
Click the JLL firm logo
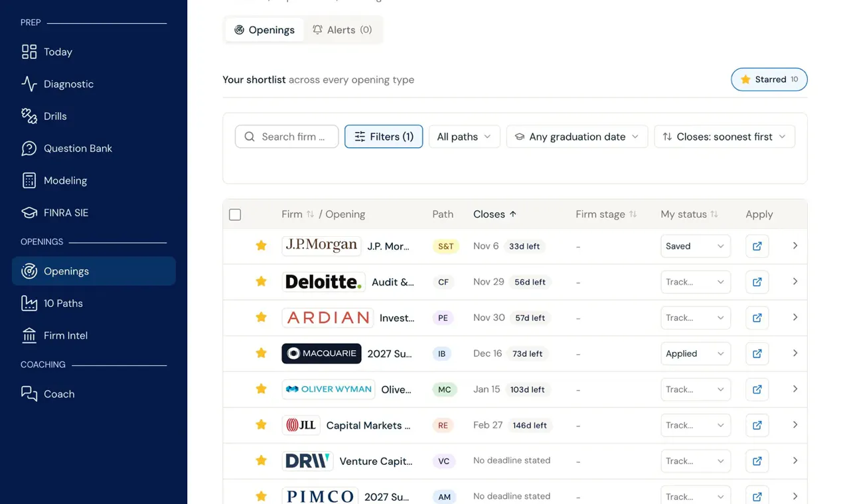click(x=301, y=425)
